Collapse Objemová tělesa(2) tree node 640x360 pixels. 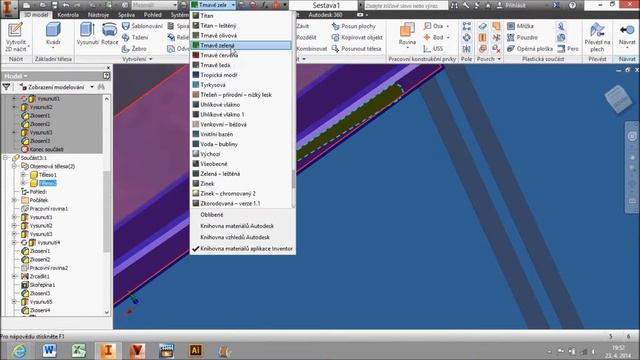[x=14, y=166]
